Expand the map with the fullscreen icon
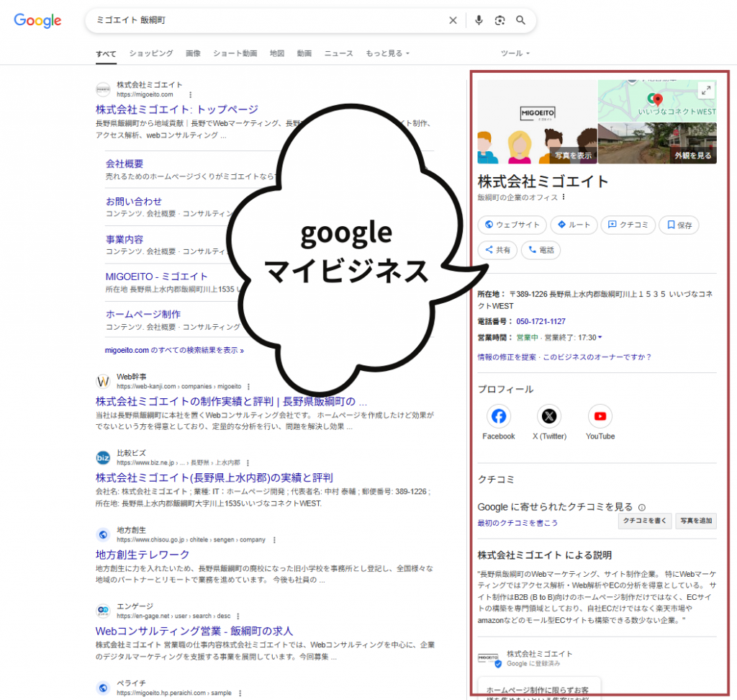The image size is (737, 700). tap(706, 90)
